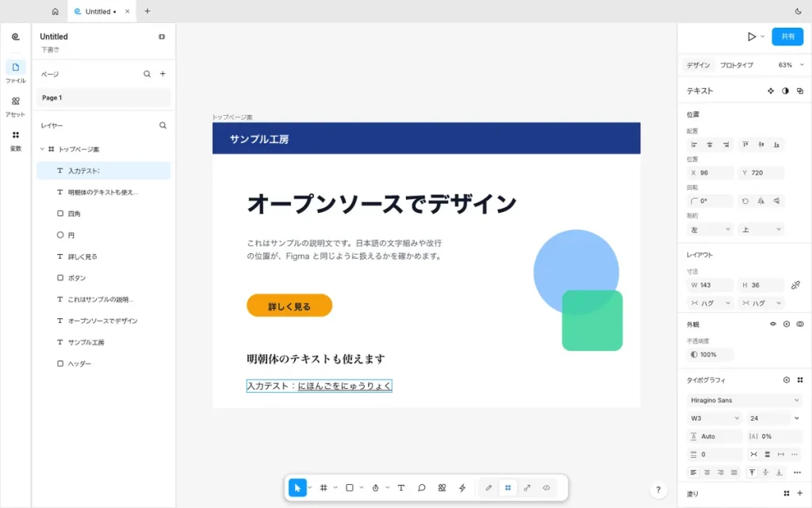Open the 63% zoom dropdown
The height and width of the screenshot is (508, 812).
[791, 65]
